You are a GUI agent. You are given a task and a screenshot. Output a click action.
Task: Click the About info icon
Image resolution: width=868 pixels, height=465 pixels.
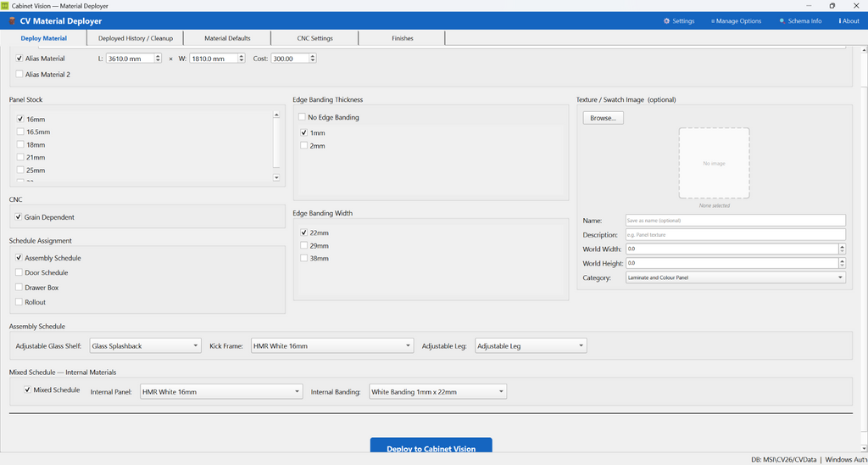point(840,21)
